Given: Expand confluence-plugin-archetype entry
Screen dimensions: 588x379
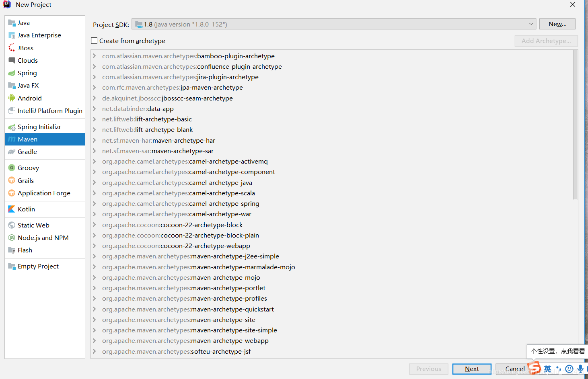Looking at the screenshot, I should click(x=94, y=66).
